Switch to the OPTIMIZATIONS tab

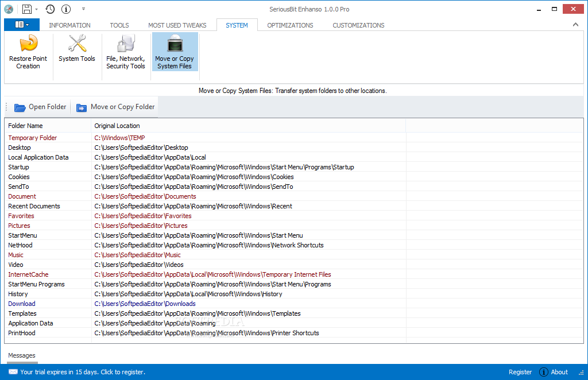click(290, 25)
